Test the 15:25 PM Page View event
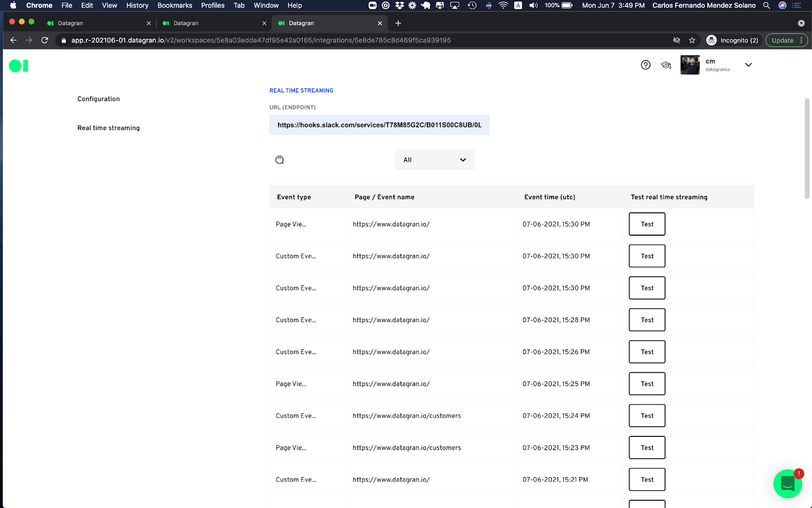The width and height of the screenshot is (812, 508). click(x=647, y=384)
